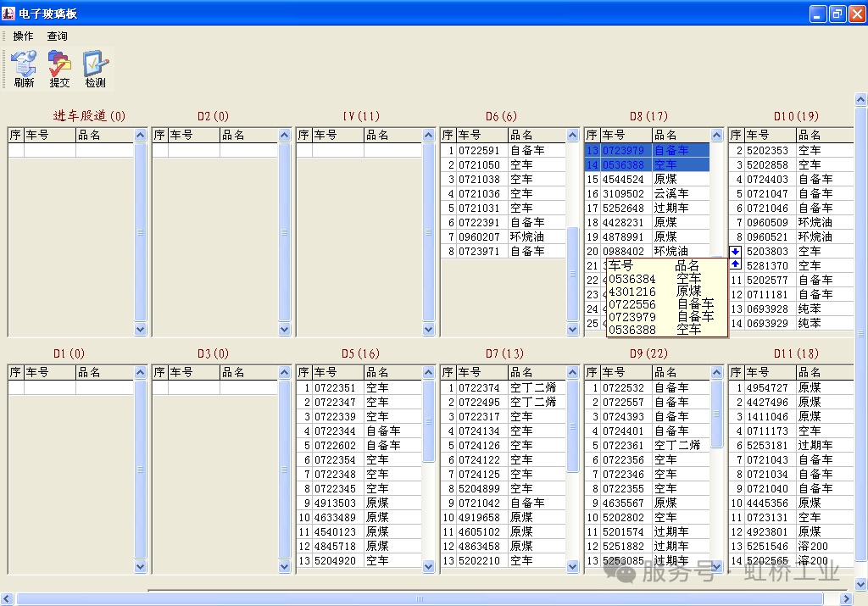
Task: Open the 操作 menu
Action: point(23,36)
